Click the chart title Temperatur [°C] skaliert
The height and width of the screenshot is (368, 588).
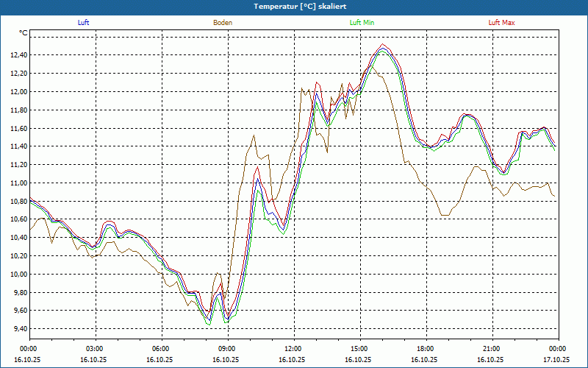point(294,6)
